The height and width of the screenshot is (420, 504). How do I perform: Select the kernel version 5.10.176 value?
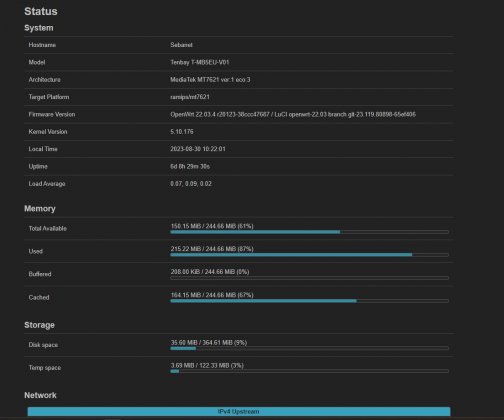pos(182,132)
